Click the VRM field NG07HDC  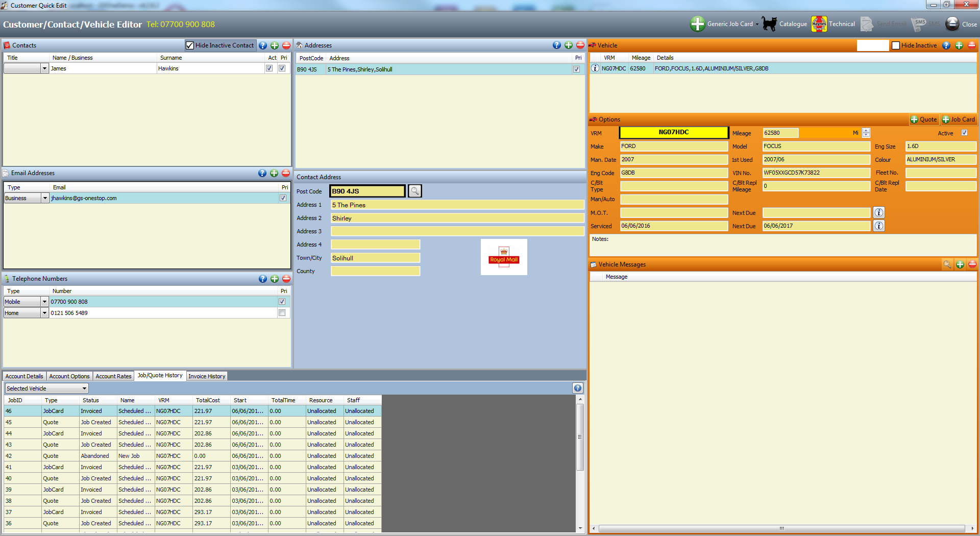pos(674,132)
